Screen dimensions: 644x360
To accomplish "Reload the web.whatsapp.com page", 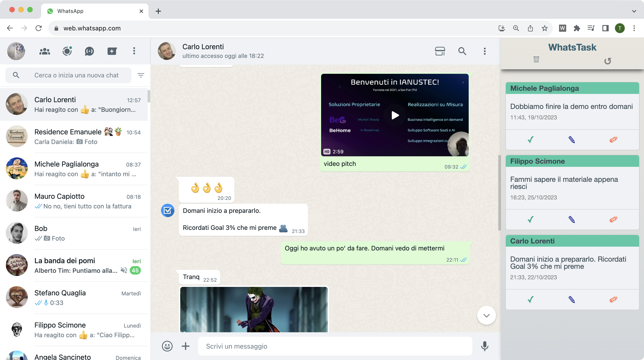I will pos(38,28).
